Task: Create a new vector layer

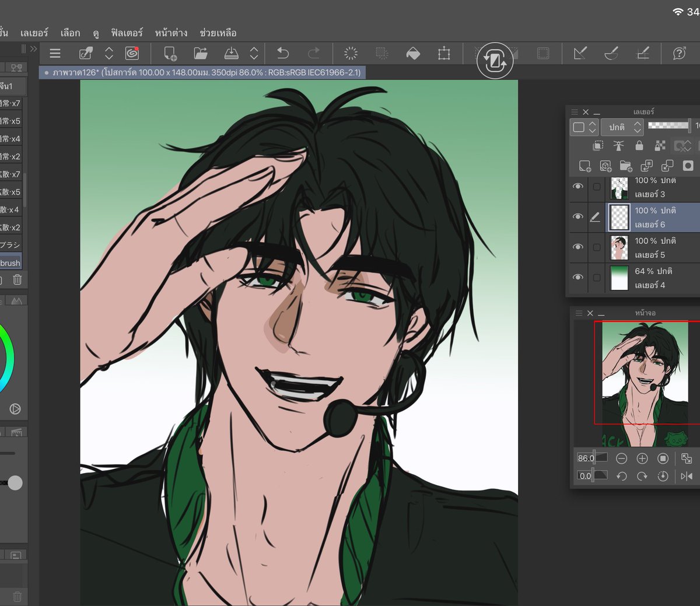Action: 605,166
